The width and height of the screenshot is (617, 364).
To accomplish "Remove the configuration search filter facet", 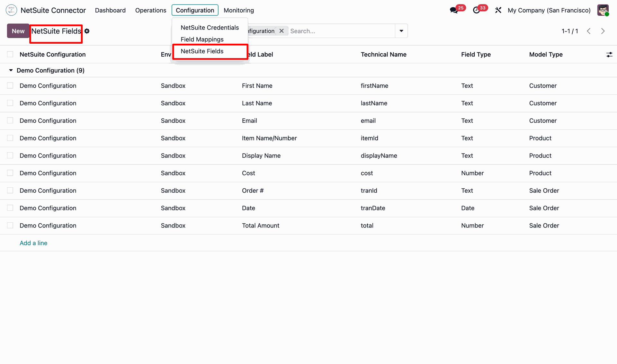I will click(x=282, y=31).
